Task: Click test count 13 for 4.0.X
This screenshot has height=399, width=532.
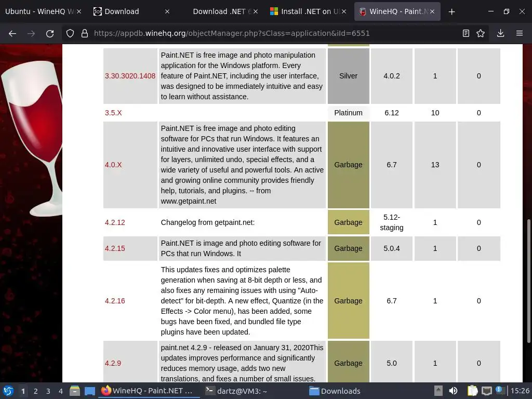Action: [x=435, y=165]
